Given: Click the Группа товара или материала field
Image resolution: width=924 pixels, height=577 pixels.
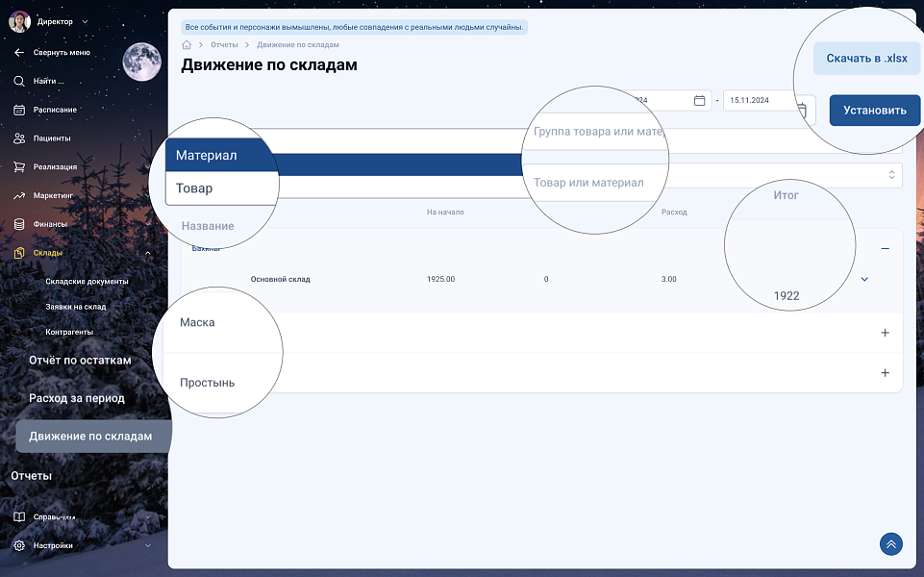Looking at the screenshot, I should 598,132.
